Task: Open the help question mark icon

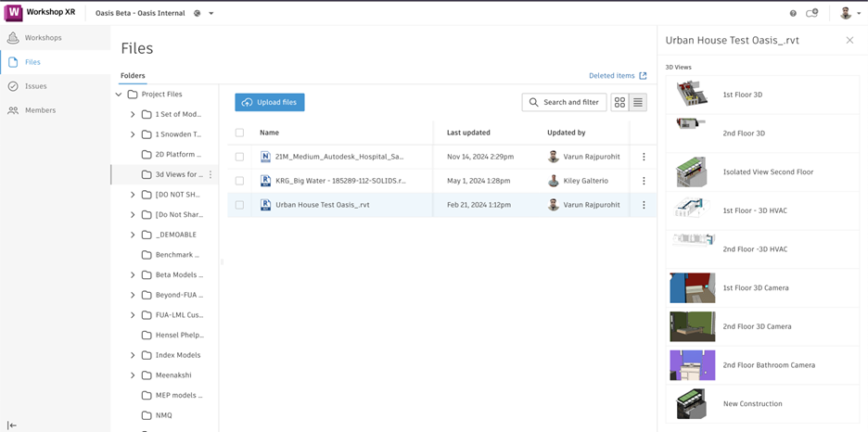Action: pyautogui.click(x=793, y=13)
